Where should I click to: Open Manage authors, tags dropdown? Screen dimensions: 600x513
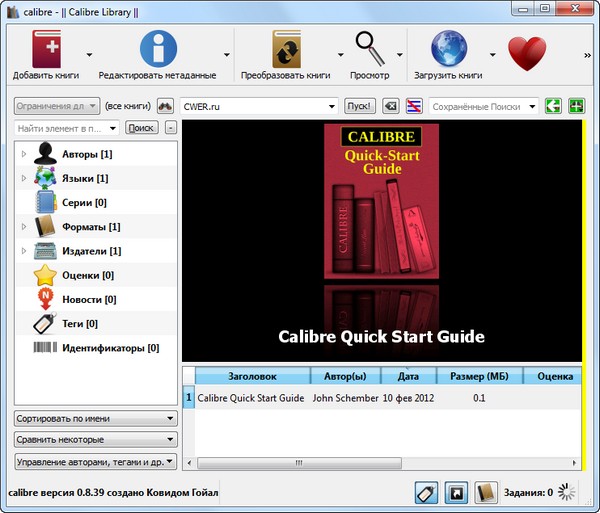[x=96, y=462]
